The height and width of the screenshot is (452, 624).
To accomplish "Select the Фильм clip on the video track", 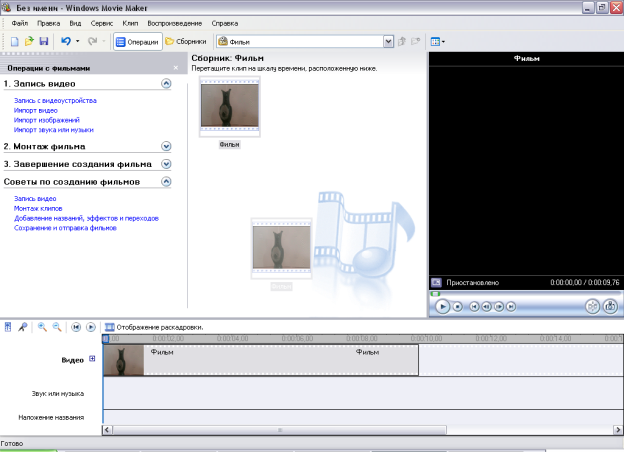I will (261, 360).
